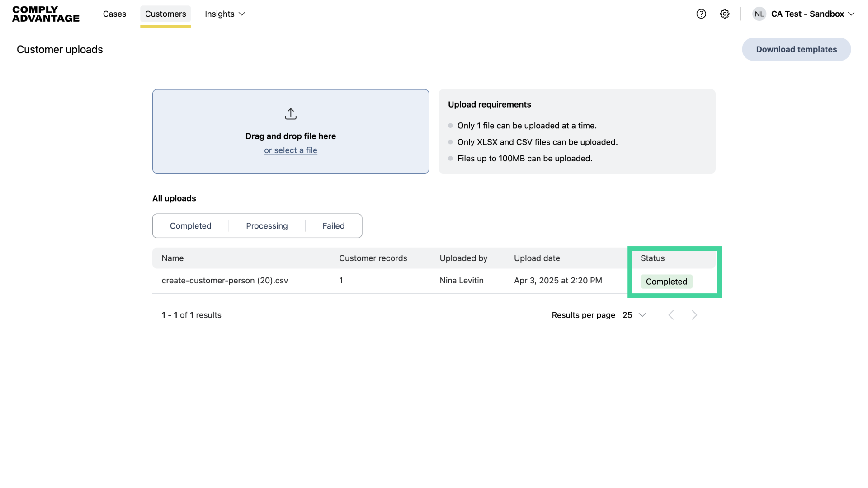Expand the Insights menu
The image size is (868, 488).
[x=225, y=14]
